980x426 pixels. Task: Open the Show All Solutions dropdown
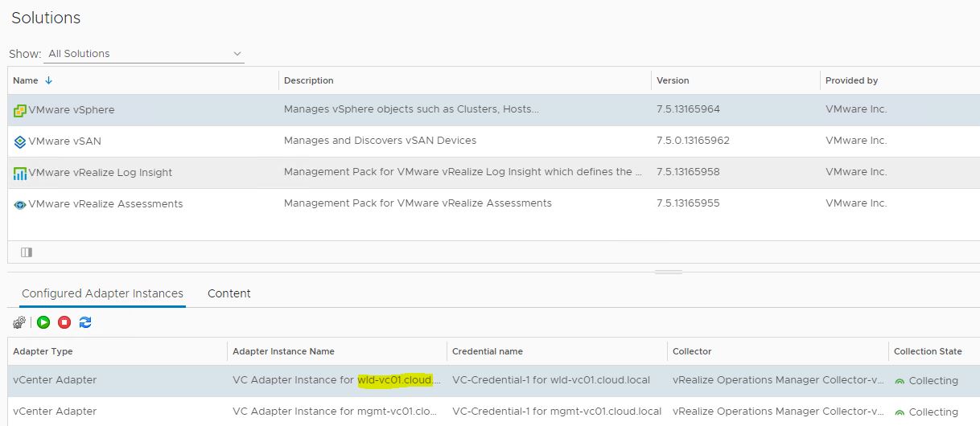pyautogui.click(x=144, y=54)
